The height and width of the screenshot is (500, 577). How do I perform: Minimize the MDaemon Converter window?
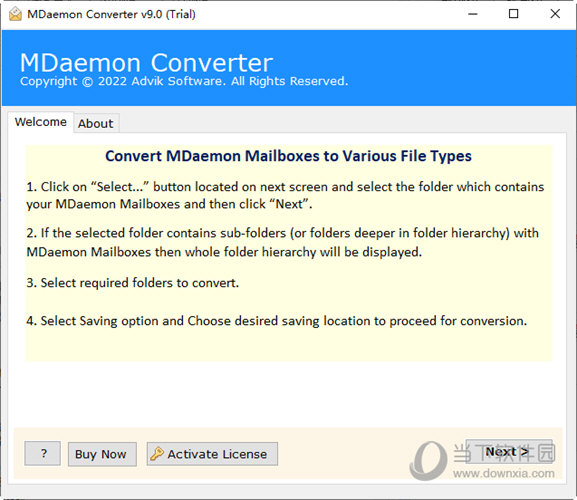473,14
